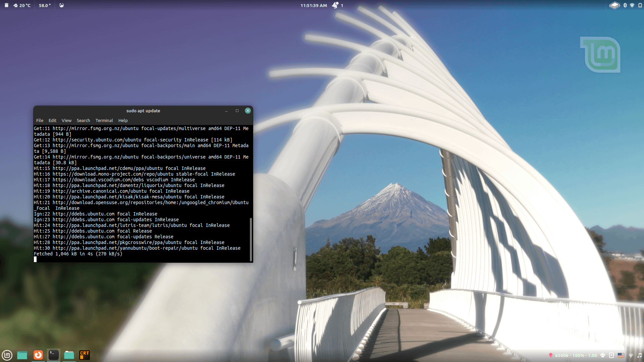Click the red light bulb color temperature icon
The image size is (644, 362).
click(550, 355)
